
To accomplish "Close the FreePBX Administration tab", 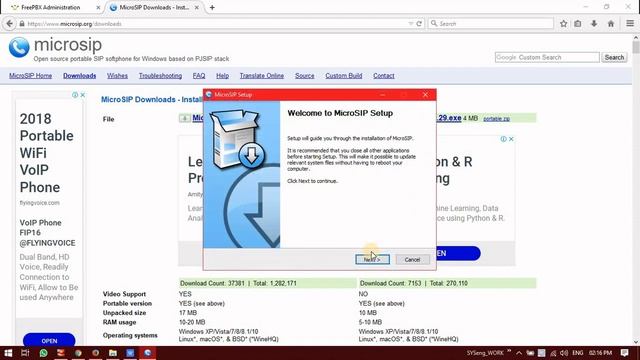I will [98, 7].
